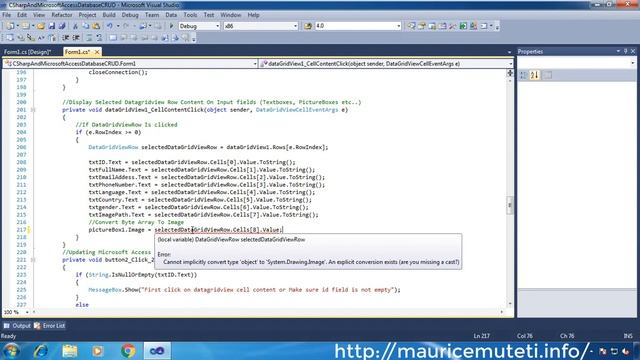640x360 pixels.
Task: Click the 'MessageBox.Show' statement at line 225
Action: (x=244, y=290)
